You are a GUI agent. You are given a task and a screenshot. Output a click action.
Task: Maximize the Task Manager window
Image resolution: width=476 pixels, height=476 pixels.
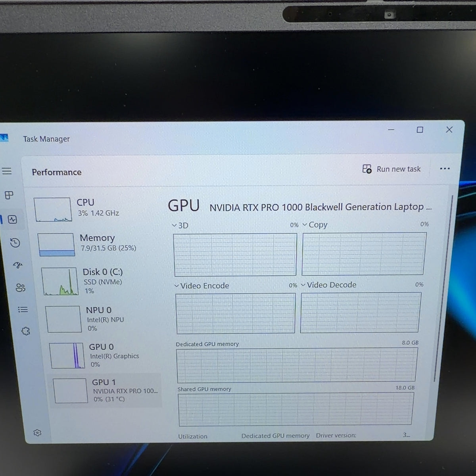pyautogui.click(x=420, y=130)
